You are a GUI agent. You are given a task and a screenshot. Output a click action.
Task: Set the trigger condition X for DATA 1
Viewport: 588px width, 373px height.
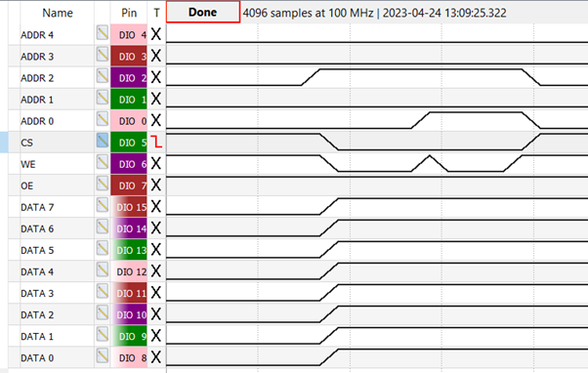tap(156, 336)
